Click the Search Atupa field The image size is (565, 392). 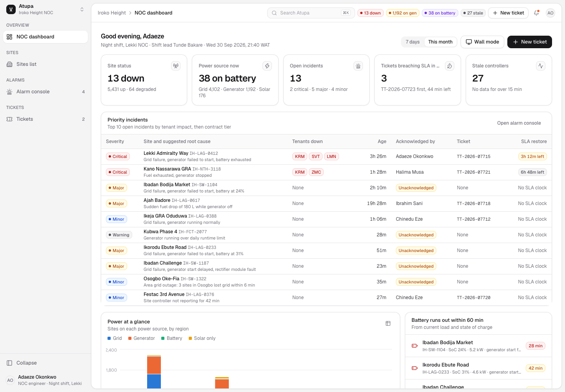coord(311,13)
